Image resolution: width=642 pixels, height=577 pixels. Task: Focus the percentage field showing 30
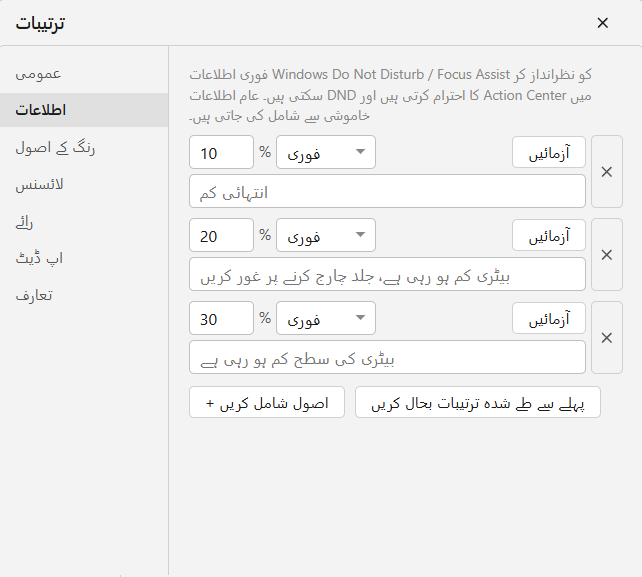coord(222,318)
